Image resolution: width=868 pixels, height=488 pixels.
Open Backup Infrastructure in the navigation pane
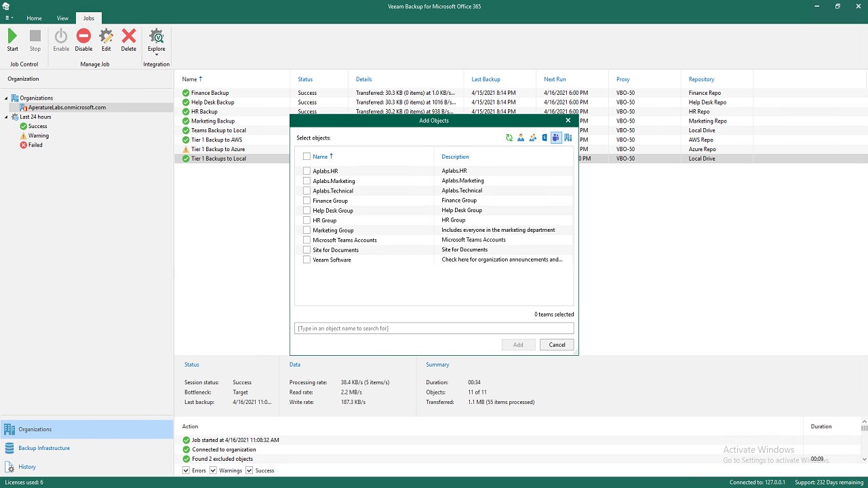[x=44, y=448]
